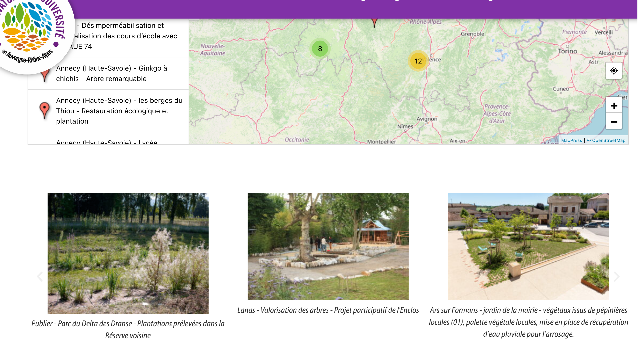Click the Piemonte region label on map
Viewport: 644px width, 348px height.
tap(574, 32)
